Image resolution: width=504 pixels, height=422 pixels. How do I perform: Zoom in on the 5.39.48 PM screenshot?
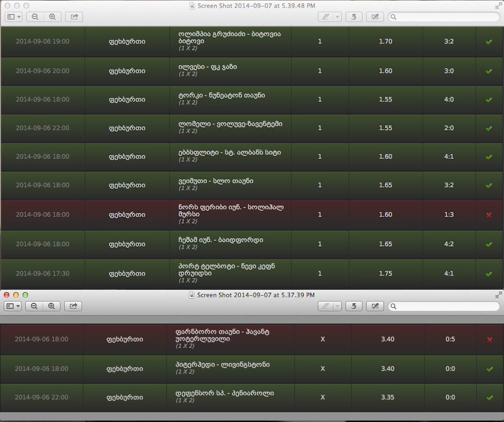(52, 16)
